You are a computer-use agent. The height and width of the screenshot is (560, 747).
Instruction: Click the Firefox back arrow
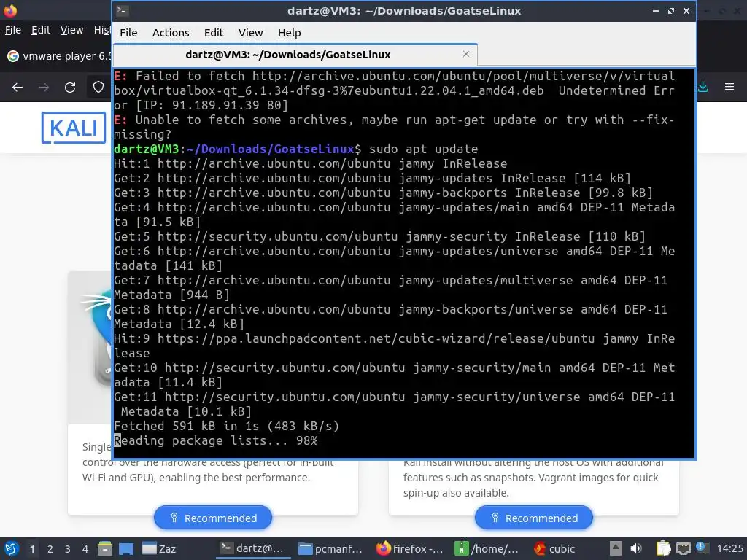click(18, 87)
